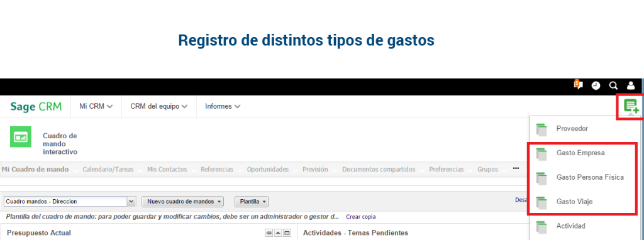Screen dimensions: 644x240
Task: Click the Presupuesto Actual gadget title
Action: coord(39,233)
